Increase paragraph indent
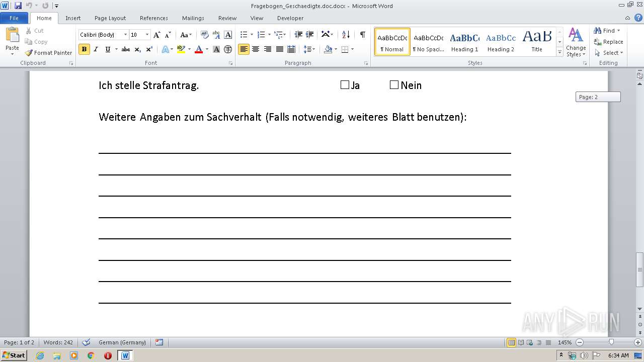Viewport: 644px width, 362px height. click(310, 35)
